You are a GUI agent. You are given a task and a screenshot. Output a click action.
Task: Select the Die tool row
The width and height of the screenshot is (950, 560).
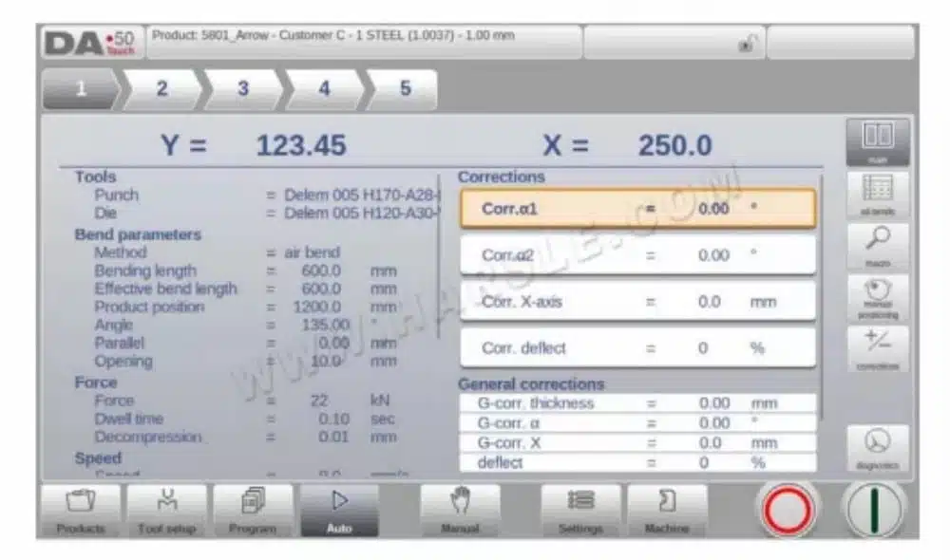point(267,214)
